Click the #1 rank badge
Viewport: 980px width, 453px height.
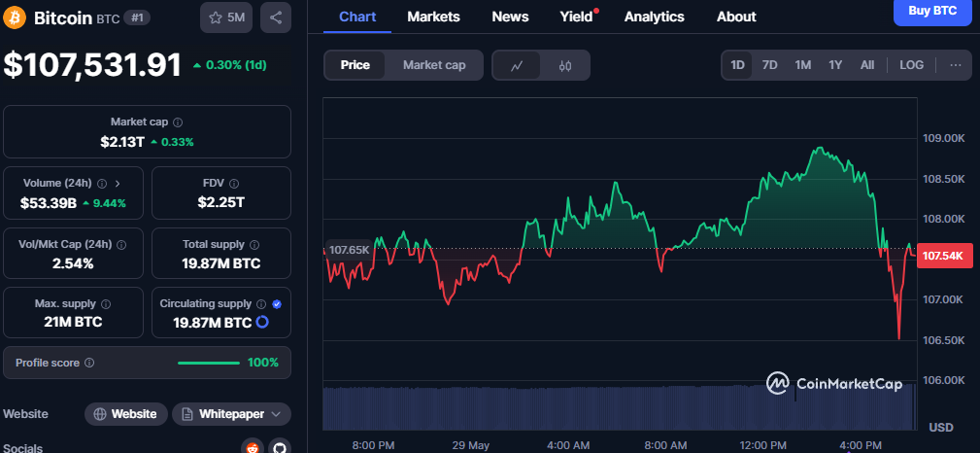tap(137, 17)
